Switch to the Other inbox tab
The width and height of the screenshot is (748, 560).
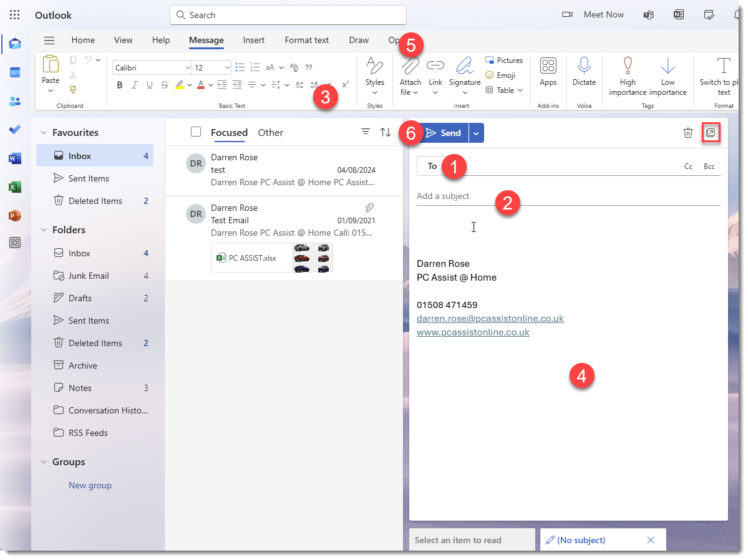tap(270, 132)
